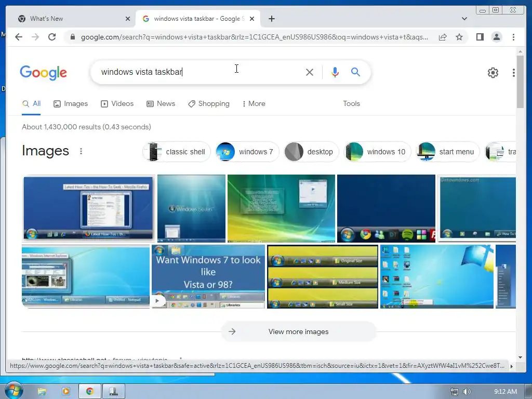Open How-To Geek Firefox taskbar thumbnail
Screen dimensions: 532x399
(88, 208)
